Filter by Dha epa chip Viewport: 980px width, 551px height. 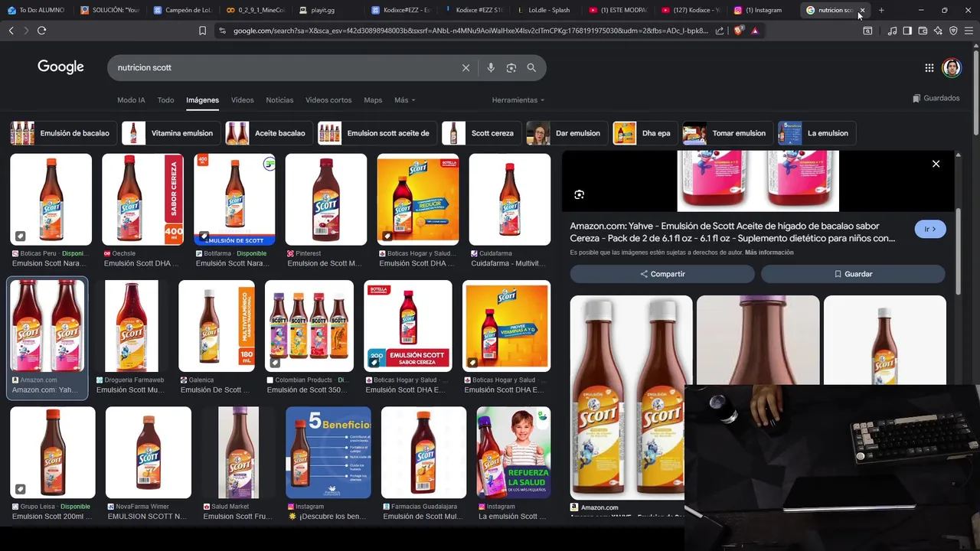[x=645, y=133]
